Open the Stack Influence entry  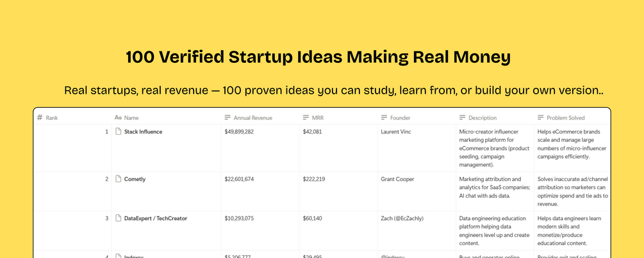pyautogui.click(x=143, y=132)
